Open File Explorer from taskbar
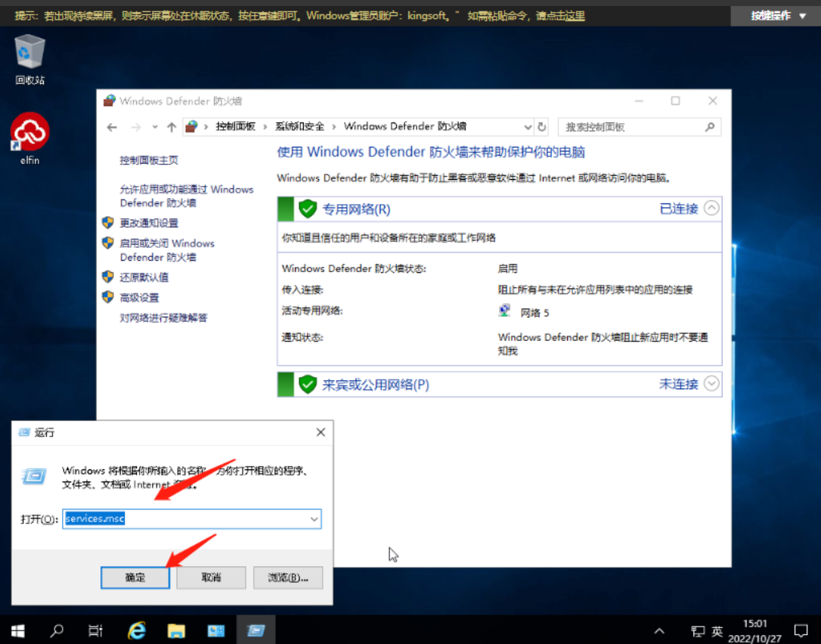This screenshot has height=644, width=821. (176, 631)
